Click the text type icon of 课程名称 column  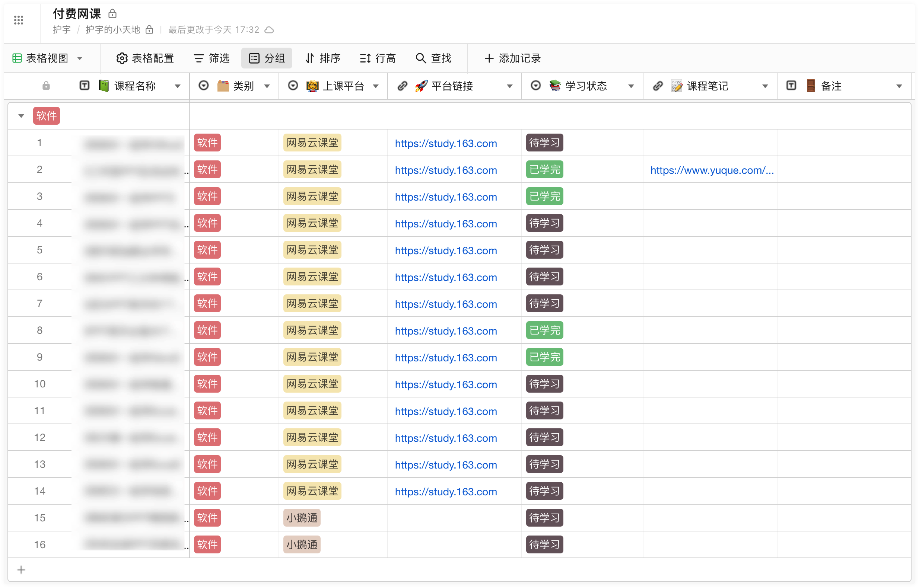pyautogui.click(x=85, y=86)
